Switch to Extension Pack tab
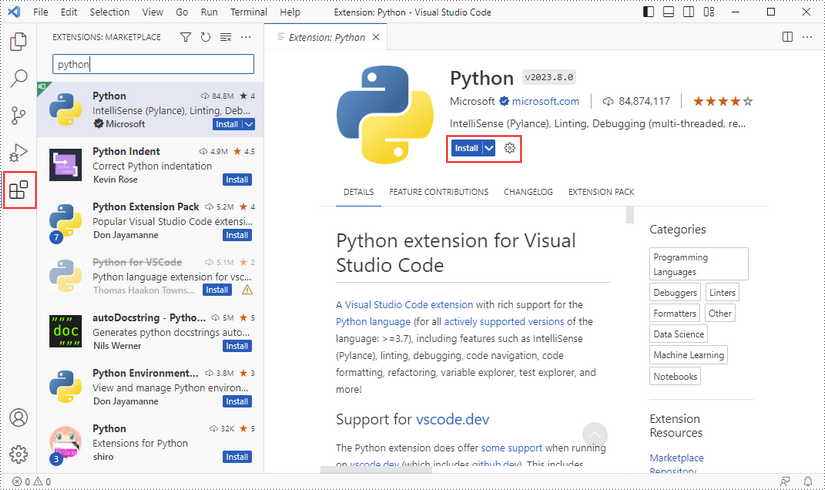This screenshot has width=825, height=490. [x=601, y=192]
